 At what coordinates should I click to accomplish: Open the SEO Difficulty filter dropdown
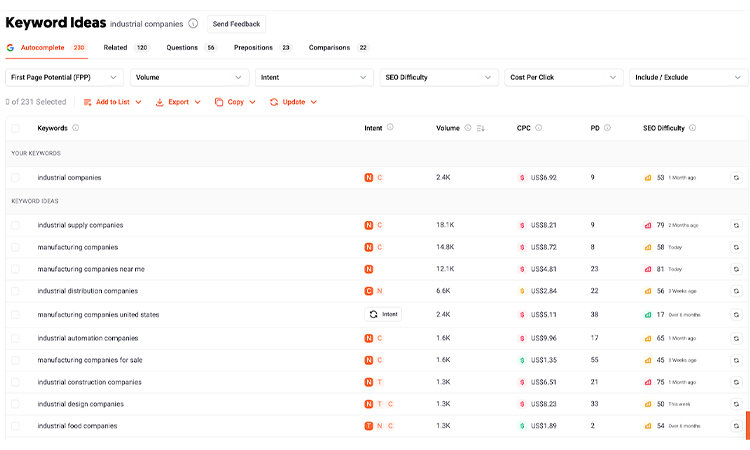[439, 77]
